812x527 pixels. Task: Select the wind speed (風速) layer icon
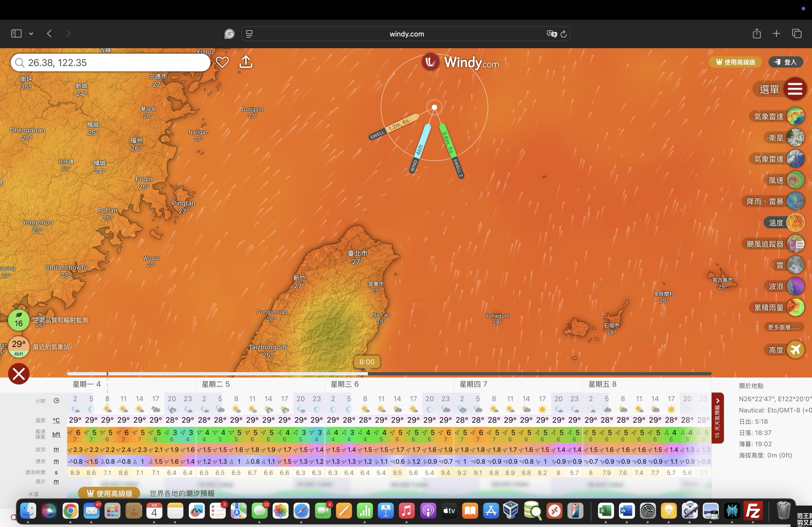point(795,180)
